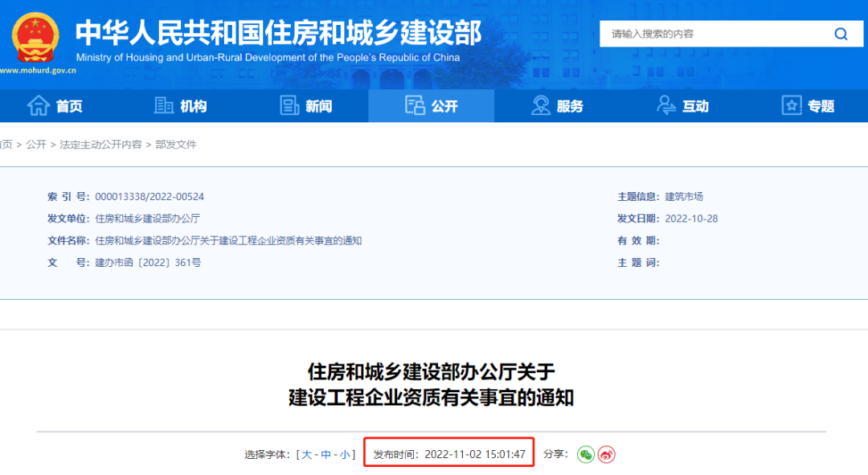This screenshot has height=475, width=868.
Task: Set font size to 中
Action: pos(325,455)
